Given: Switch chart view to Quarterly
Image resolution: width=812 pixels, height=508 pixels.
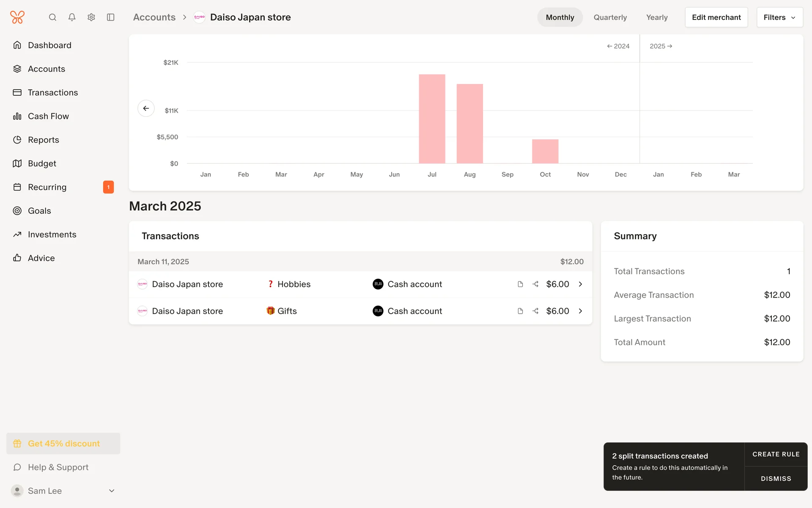Looking at the screenshot, I should tap(610, 17).
